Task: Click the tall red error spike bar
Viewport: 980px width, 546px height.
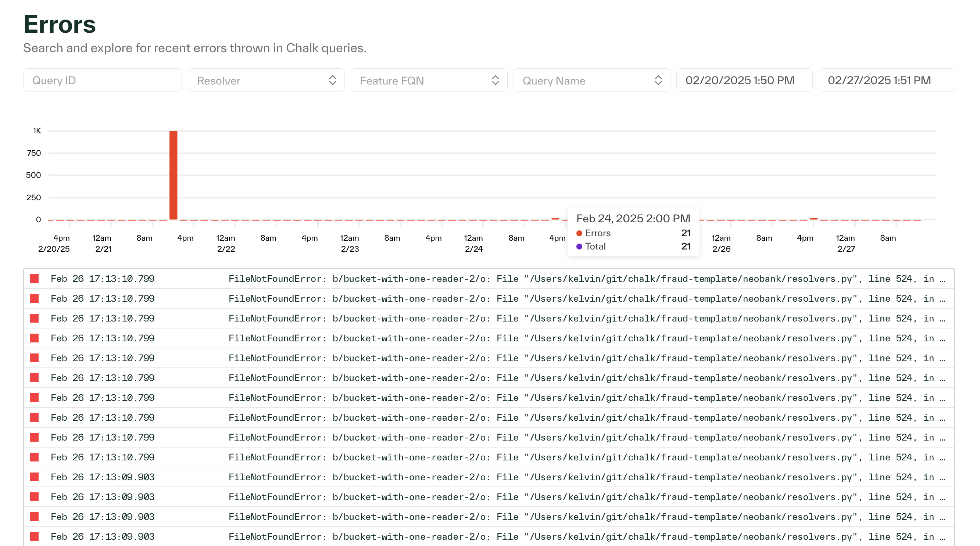Action: tap(173, 175)
